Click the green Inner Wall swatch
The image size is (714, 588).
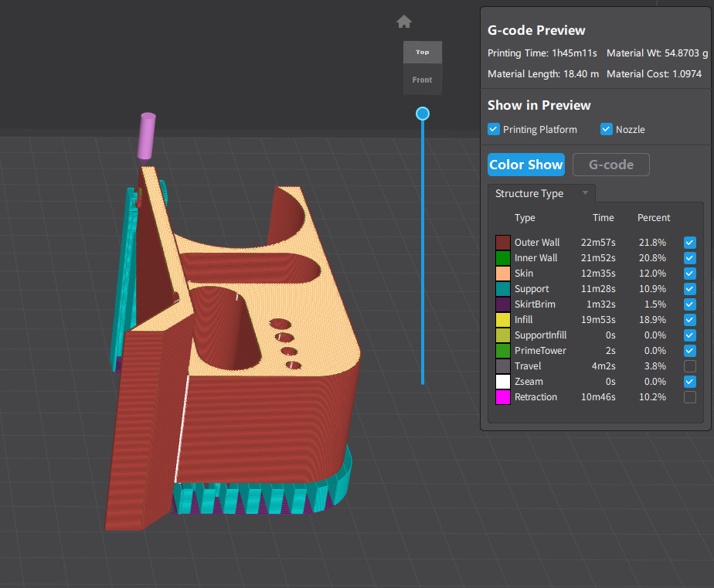(503, 258)
